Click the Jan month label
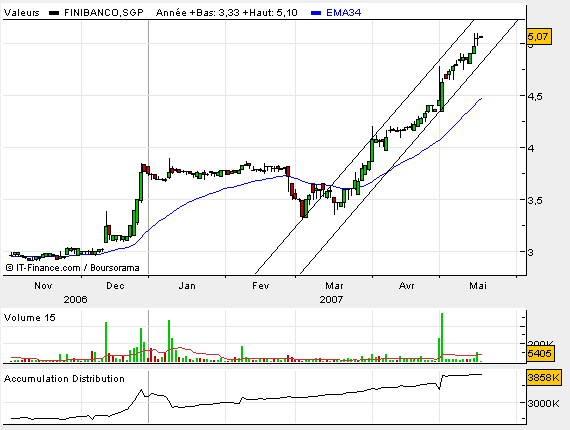 (x=187, y=286)
